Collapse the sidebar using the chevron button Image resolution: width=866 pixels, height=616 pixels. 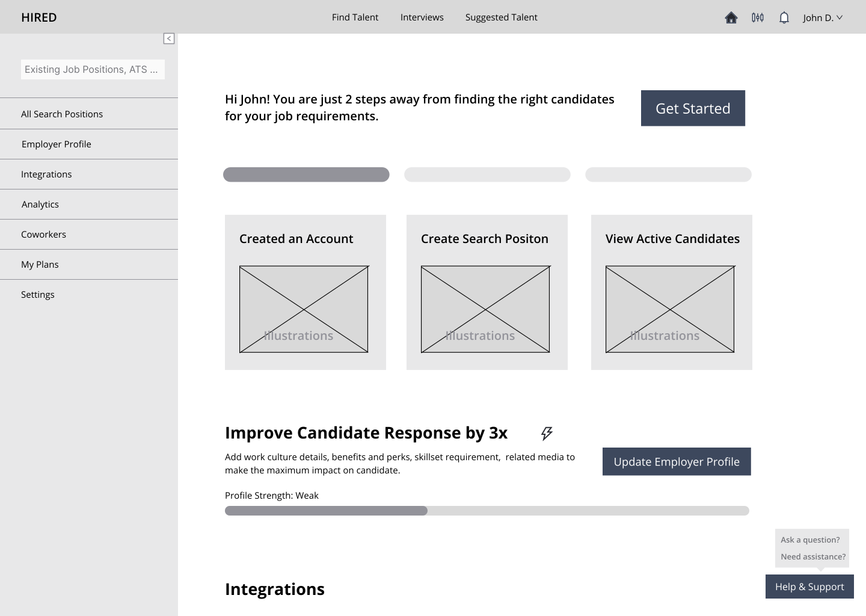169,38
